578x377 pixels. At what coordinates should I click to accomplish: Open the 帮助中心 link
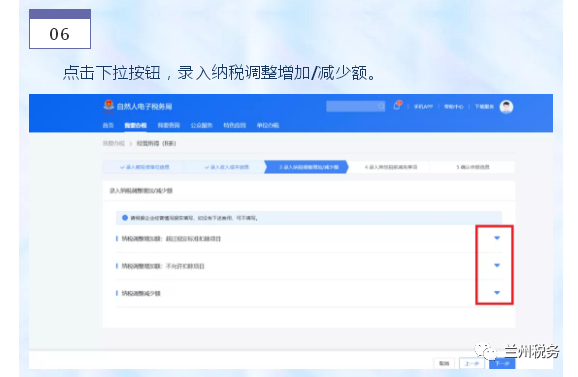coord(453,107)
